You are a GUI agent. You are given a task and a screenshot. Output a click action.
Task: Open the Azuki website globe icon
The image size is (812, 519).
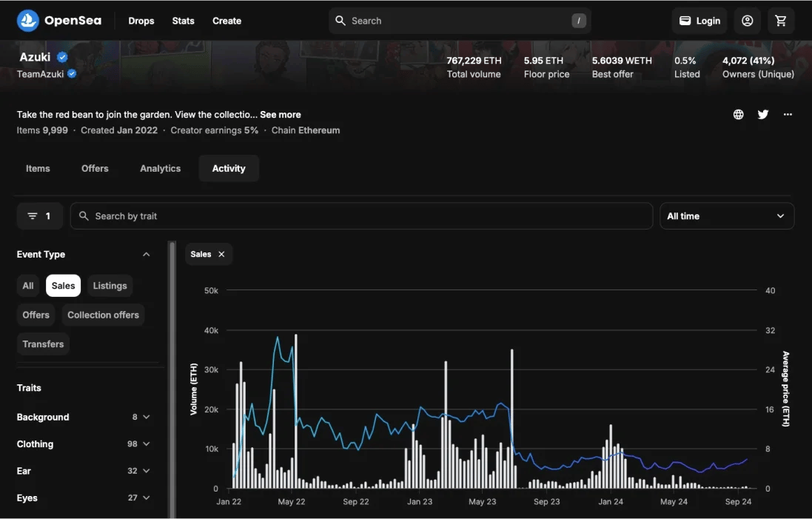tap(738, 115)
